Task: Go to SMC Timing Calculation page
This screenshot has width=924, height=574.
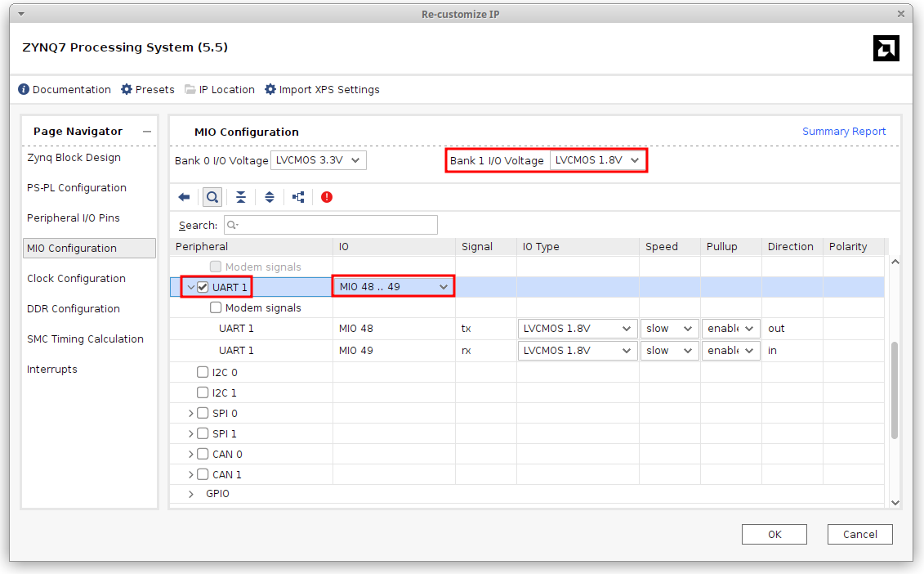Action: coord(85,339)
